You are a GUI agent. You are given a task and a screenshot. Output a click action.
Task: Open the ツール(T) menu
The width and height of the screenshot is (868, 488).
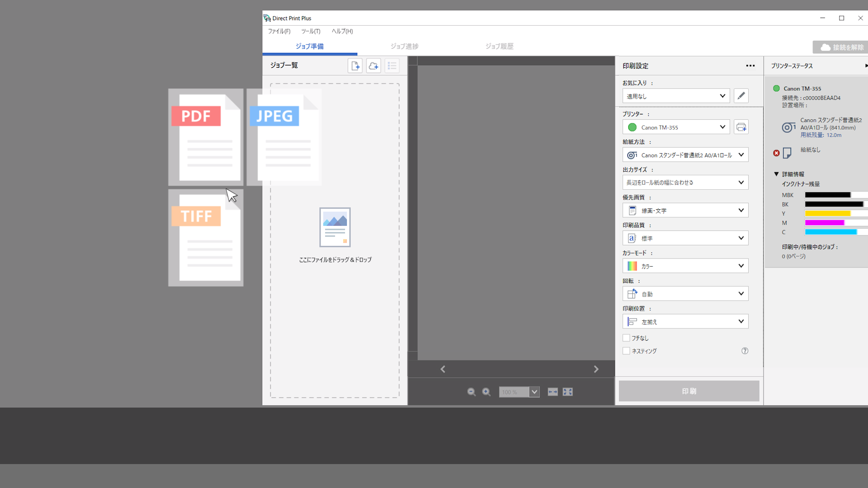coord(311,31)
